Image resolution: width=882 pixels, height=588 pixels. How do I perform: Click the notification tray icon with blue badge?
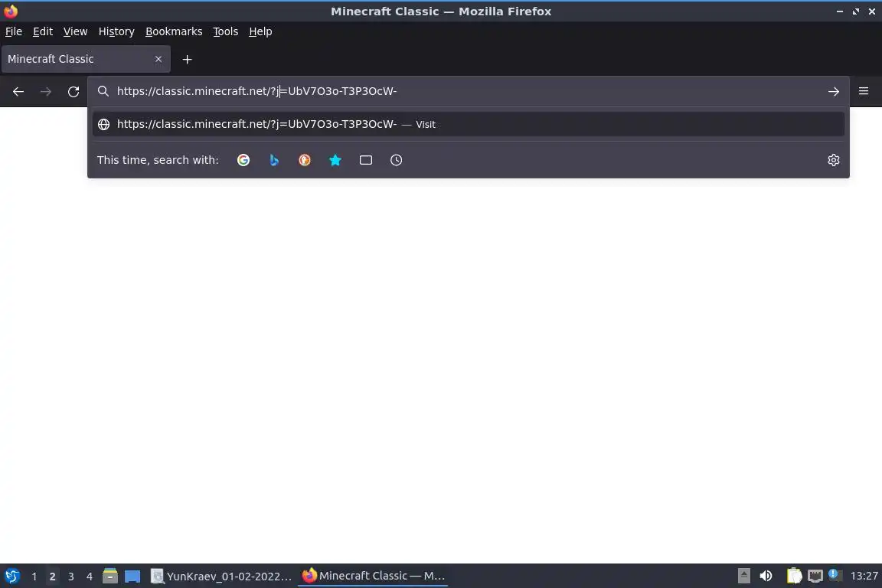tap(835, 576)
